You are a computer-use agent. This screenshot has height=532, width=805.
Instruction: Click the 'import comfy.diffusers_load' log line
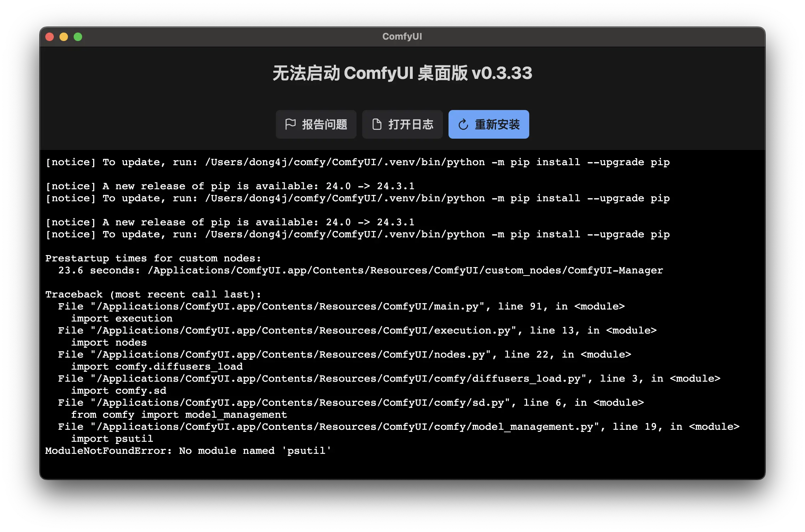tap(157, 366)
